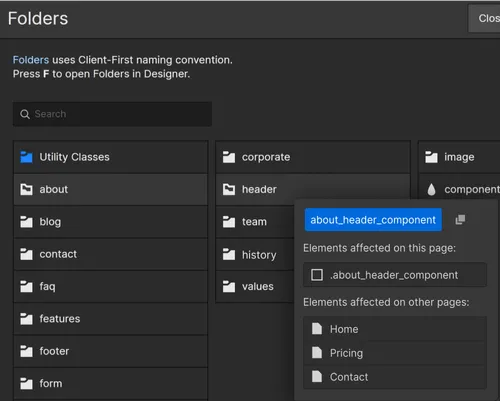Select the Pricing page entry
The height and width of the screenshot is (401, 500).
[395, 353]
